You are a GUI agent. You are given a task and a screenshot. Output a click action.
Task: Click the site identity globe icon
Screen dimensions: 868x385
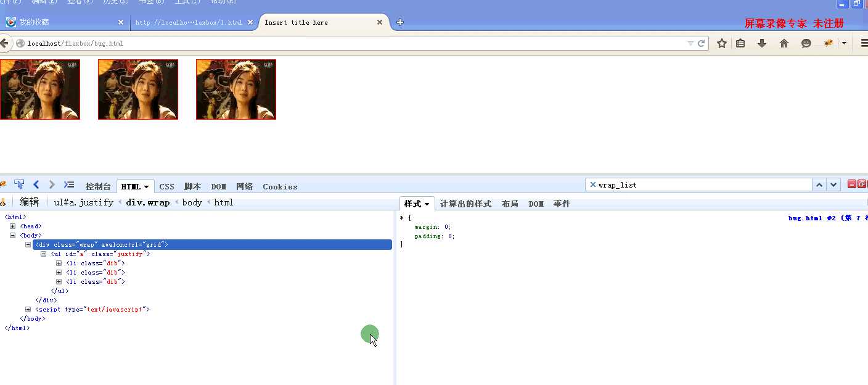pyautogui.click(x=20, y=43)
